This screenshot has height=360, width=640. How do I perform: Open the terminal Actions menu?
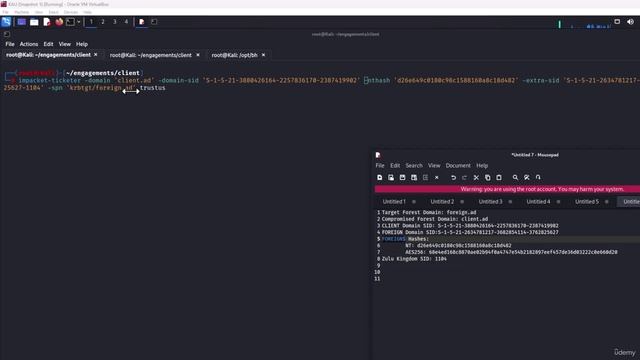point(29,44)
